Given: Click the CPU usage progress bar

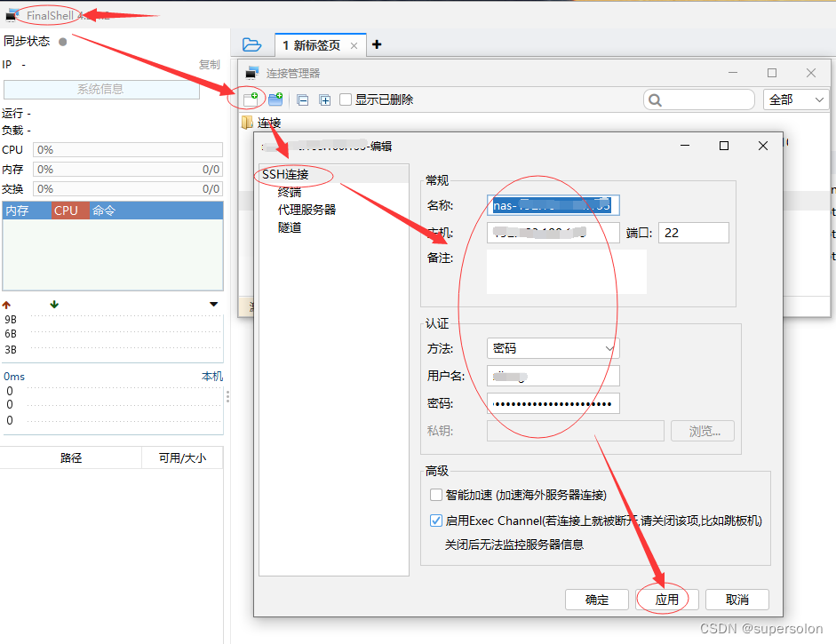Looking at the screenshot, I should point(128,149).
